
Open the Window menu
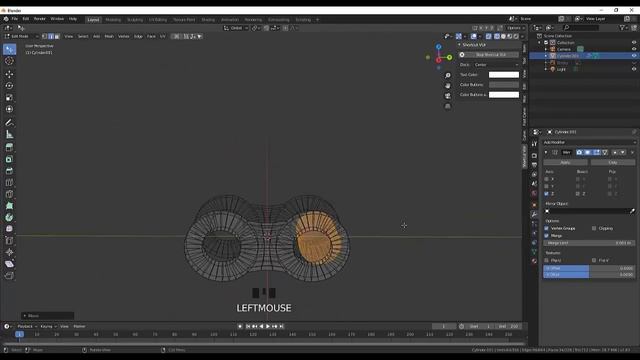pos(57,19)
